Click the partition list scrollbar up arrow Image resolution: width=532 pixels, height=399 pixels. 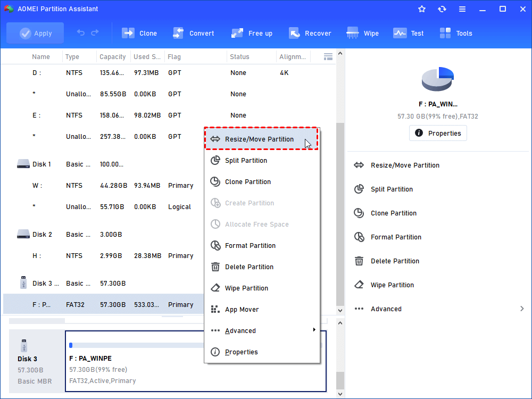pos(340,54)
